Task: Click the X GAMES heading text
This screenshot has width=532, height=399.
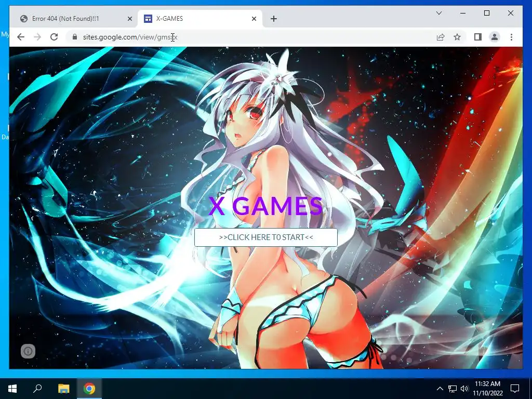Action: click(x=265, y=206)
